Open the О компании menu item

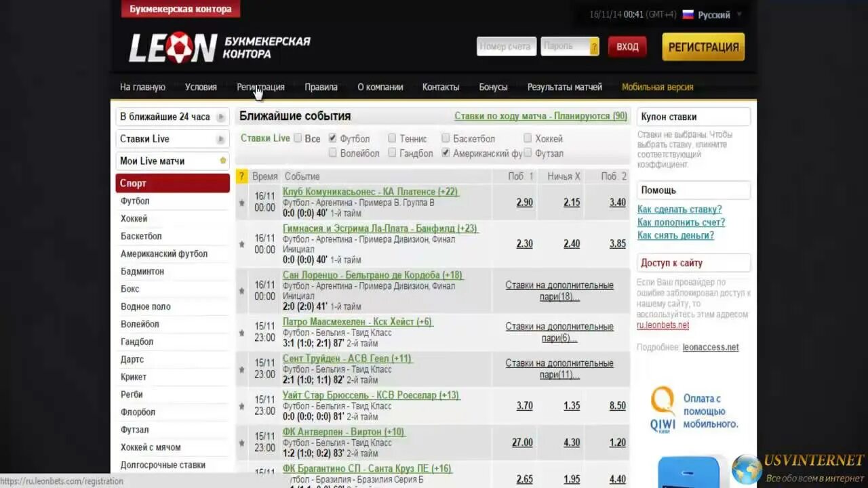tap(380, 87)
